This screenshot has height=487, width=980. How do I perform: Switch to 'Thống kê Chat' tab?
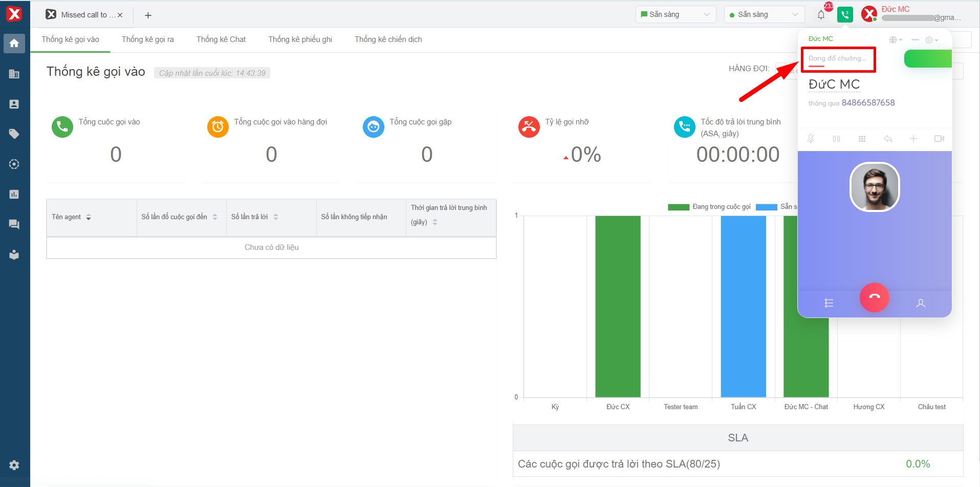[221, 39]
